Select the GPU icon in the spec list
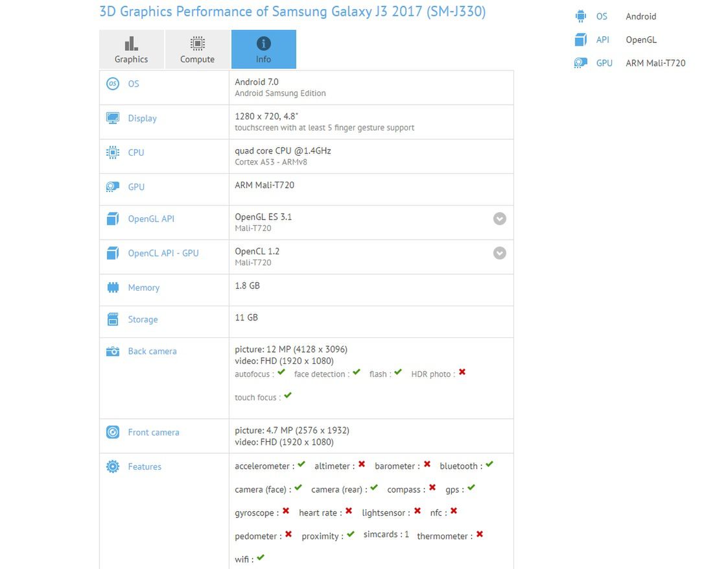 point(112,186)
